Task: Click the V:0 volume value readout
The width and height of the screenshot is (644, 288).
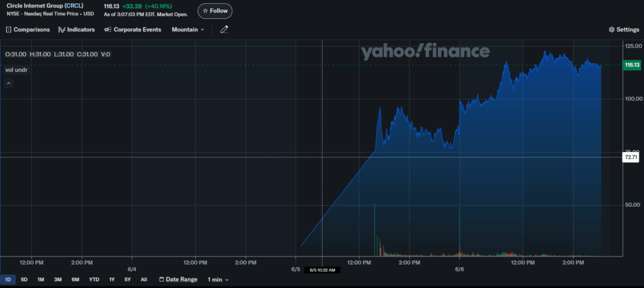Action: tap(106, 54)
